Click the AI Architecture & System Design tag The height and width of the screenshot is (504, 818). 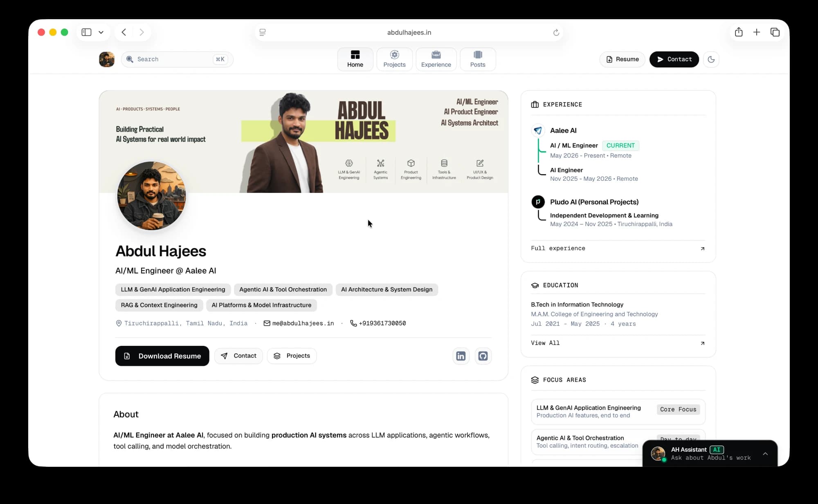point(387,289)
